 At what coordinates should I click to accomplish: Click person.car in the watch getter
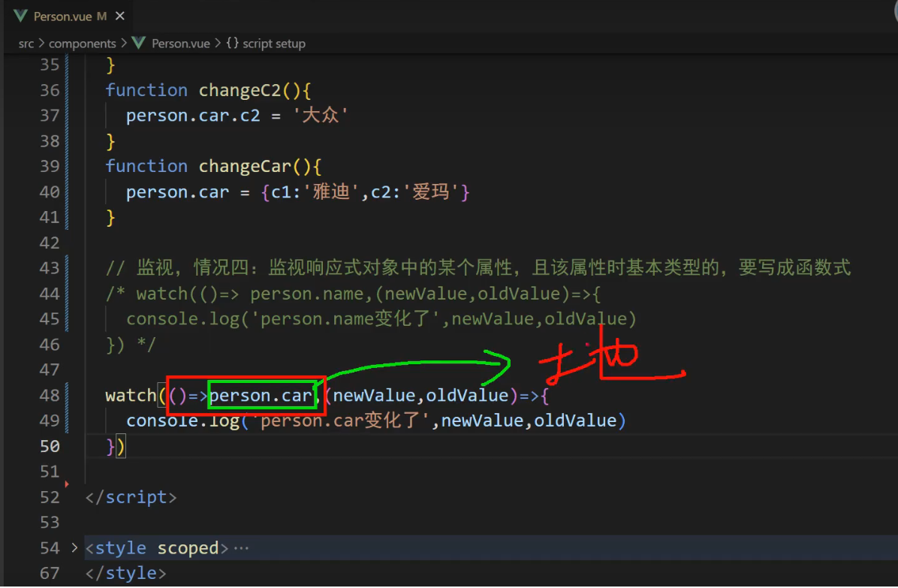[x=261, y=396]
